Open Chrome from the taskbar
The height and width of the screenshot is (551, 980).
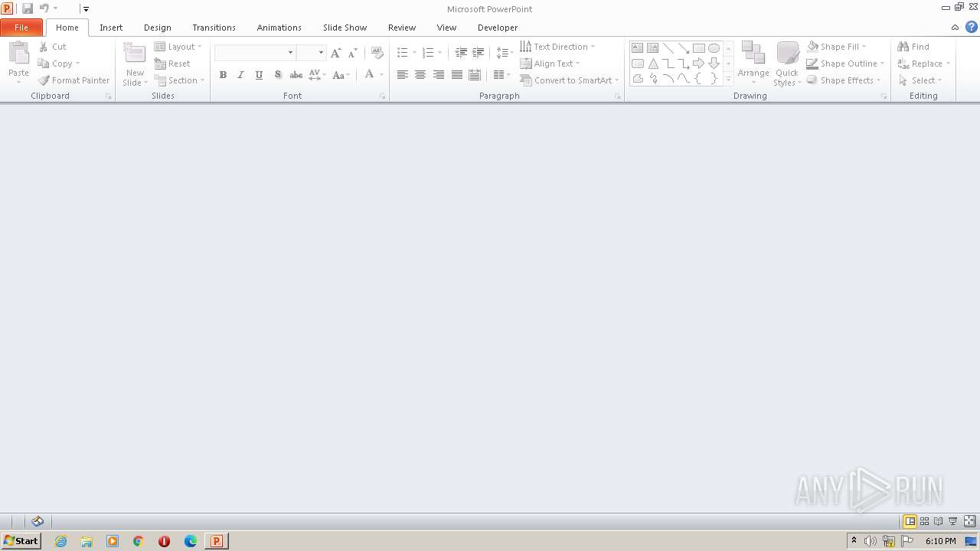pos(139,541)
